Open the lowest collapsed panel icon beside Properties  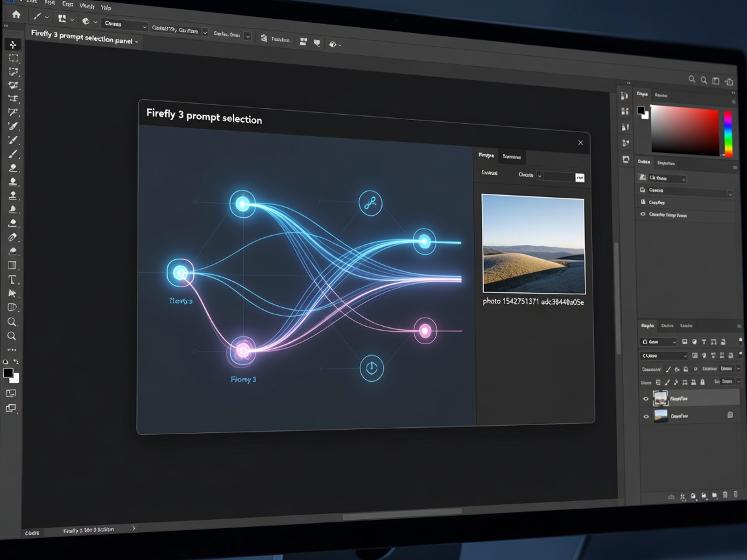626,159
